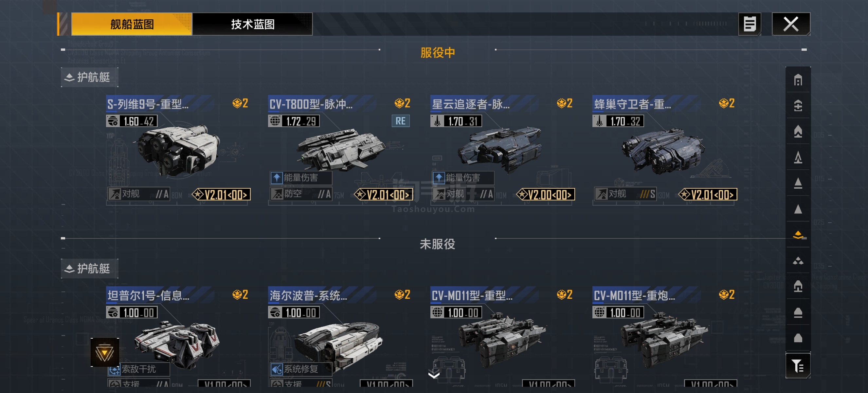Expand list with the bottom chevron arrow
Viewport: 868px width, 393px height.
[x=434, y=374]
